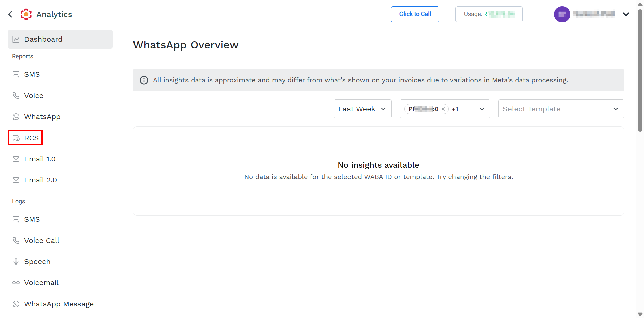This screenshot has width=644, height=318.
Task: Click the Voice phone icon
Action: [x=16, y=96]
